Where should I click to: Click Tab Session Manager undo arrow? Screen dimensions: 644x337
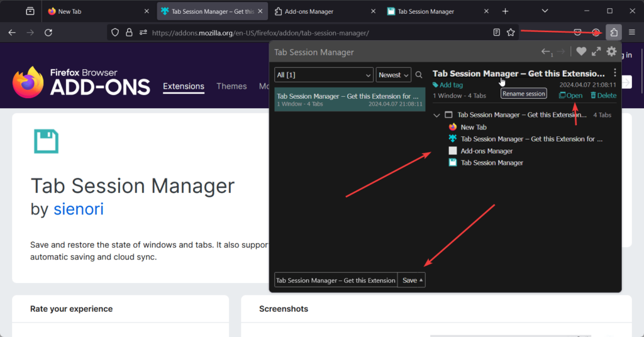(547, 52)
